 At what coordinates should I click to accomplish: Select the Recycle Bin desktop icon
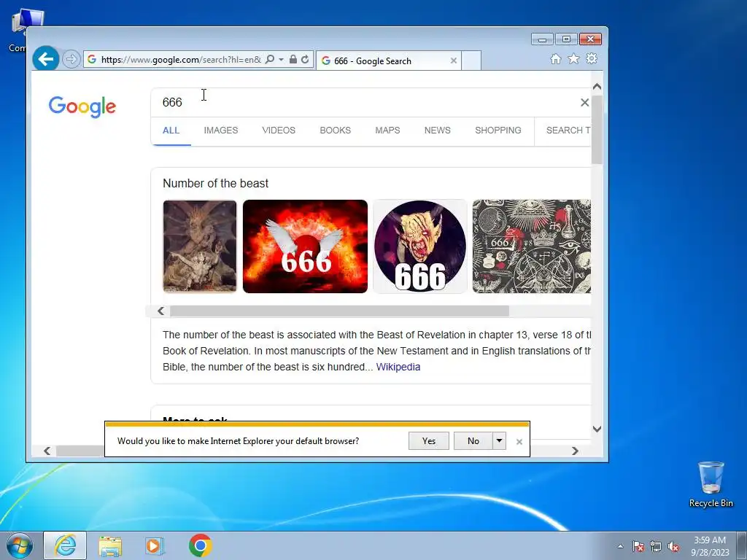point(711,484)
